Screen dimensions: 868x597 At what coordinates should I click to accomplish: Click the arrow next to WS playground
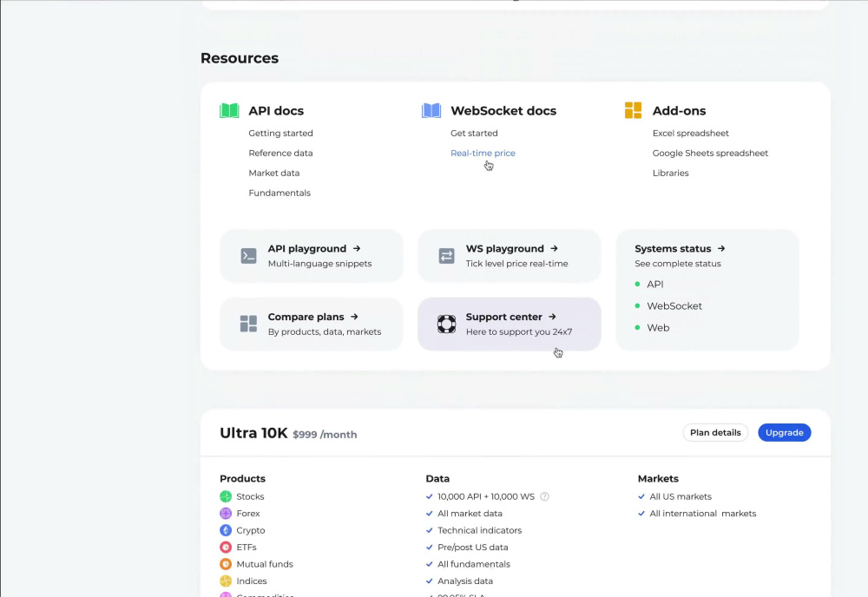(554, 249)
